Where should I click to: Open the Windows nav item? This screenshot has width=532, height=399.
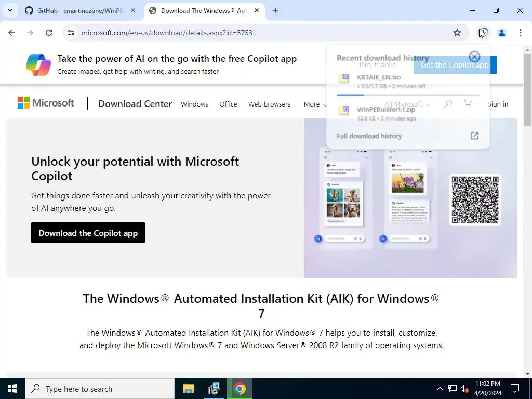point(194,104)
